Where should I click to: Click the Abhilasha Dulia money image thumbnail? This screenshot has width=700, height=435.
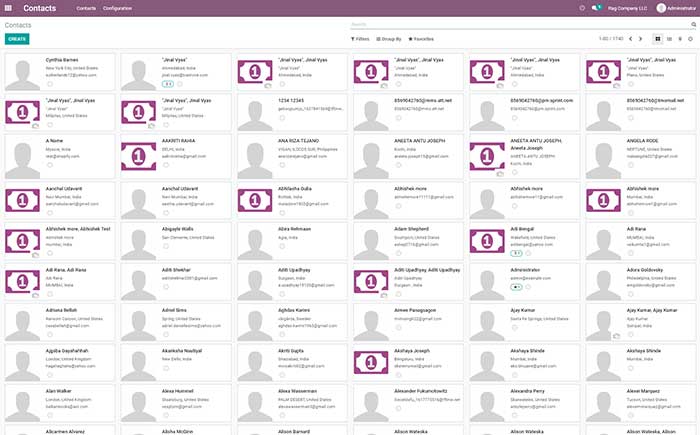point(255,200)
